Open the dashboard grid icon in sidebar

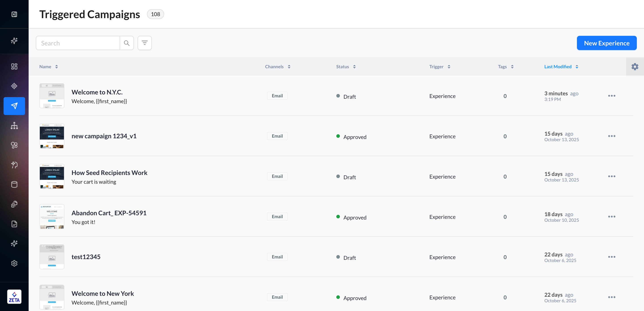click(14, 66)
